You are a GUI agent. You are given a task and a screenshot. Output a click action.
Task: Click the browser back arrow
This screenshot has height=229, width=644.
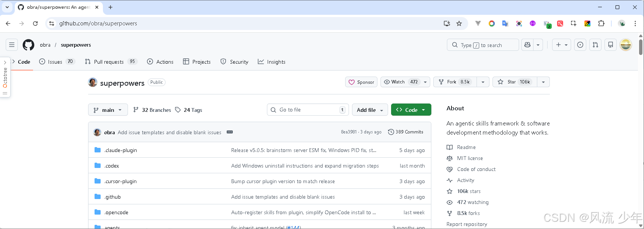(x=8, y=24)
